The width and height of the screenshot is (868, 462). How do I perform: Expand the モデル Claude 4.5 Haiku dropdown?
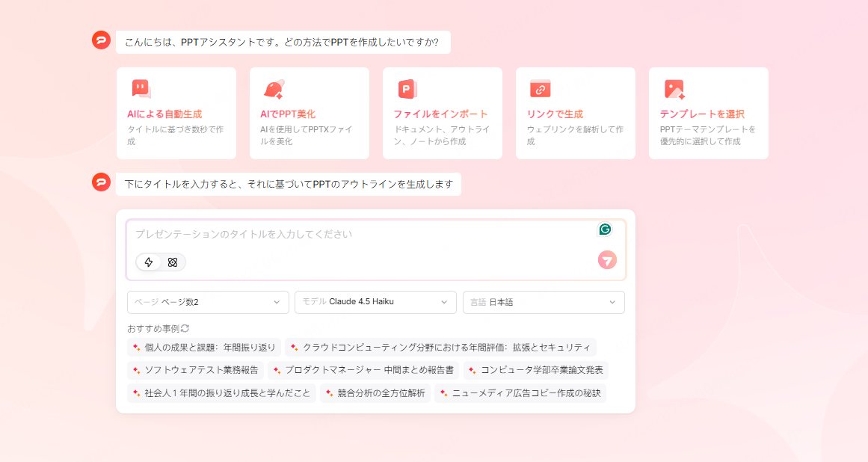click(375, 302)
